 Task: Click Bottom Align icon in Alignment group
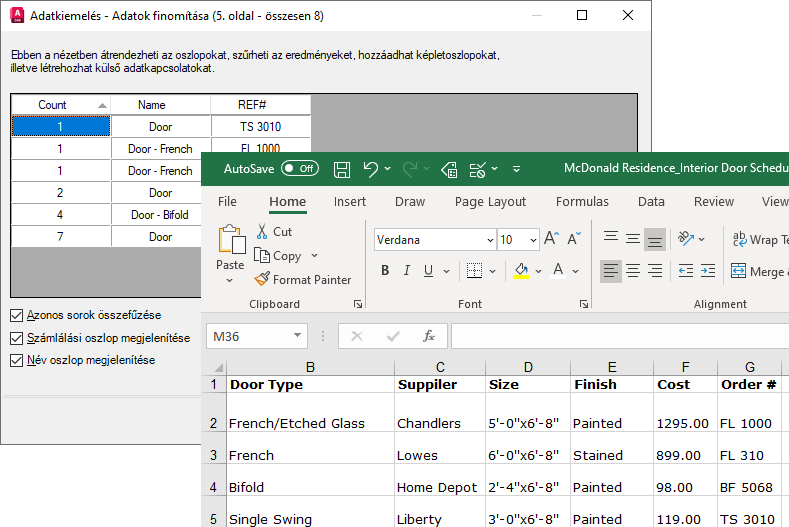(x=655, y=240)
